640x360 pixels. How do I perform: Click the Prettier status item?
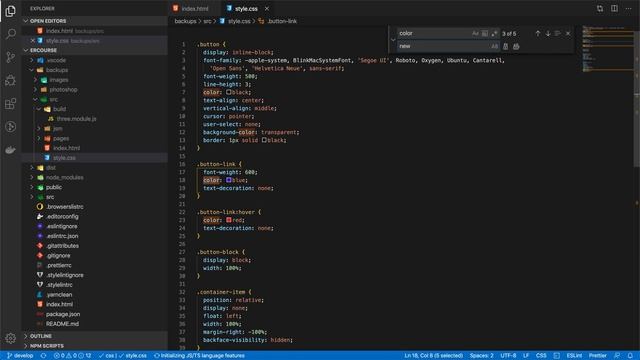(598, 356)
